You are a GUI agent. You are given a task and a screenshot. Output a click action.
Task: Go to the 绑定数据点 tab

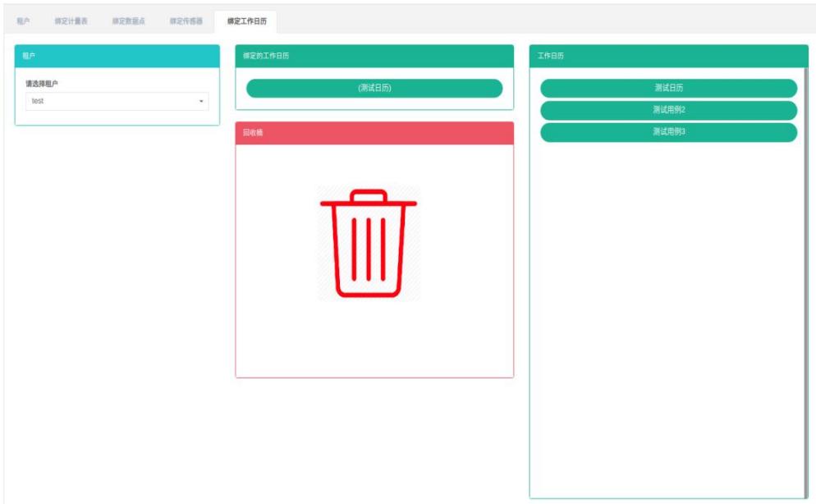click(129, 21)
